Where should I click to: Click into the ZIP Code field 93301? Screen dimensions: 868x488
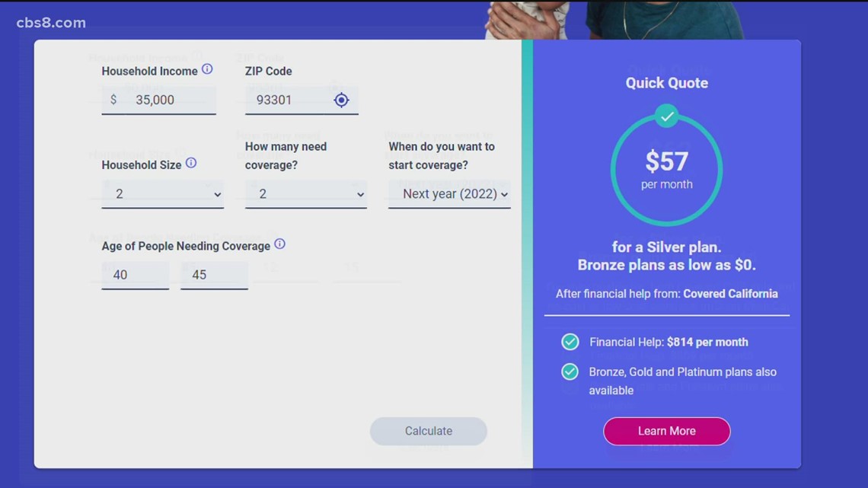pyautogui.click(x=289, y=100)
